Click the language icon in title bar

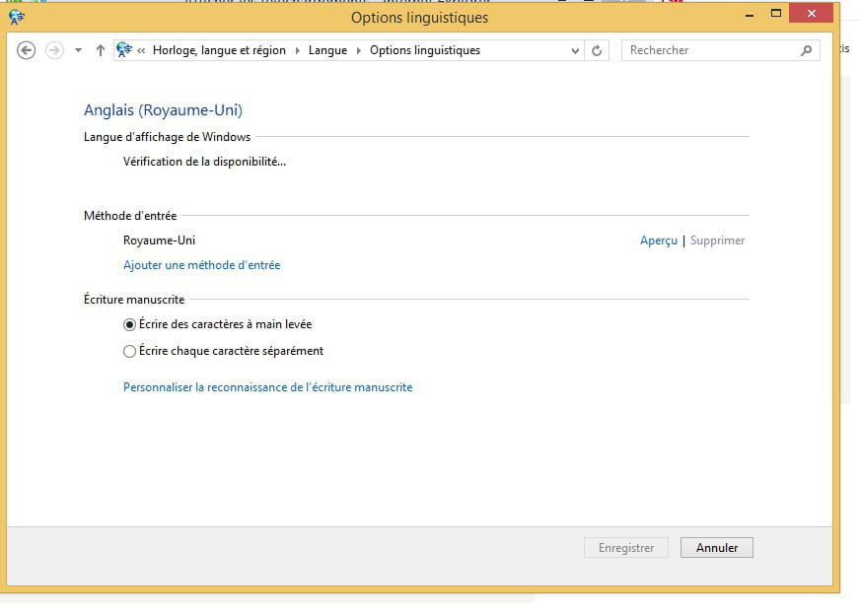point(17,17)
